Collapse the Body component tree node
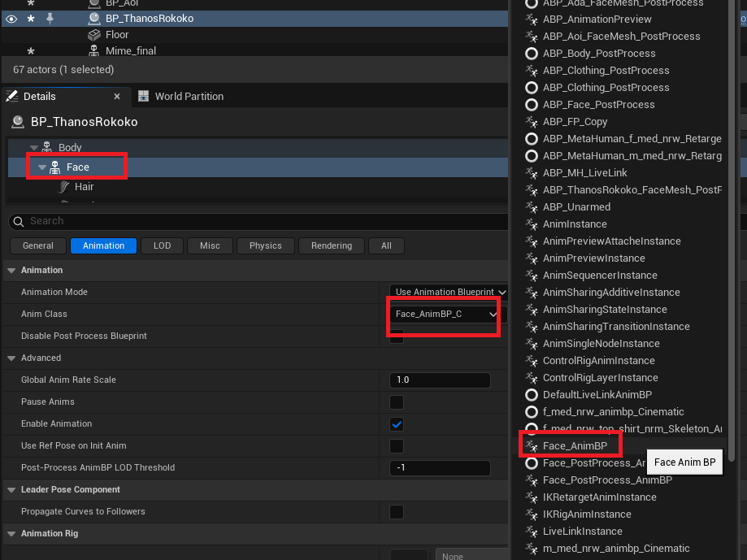 click(34, 148)
